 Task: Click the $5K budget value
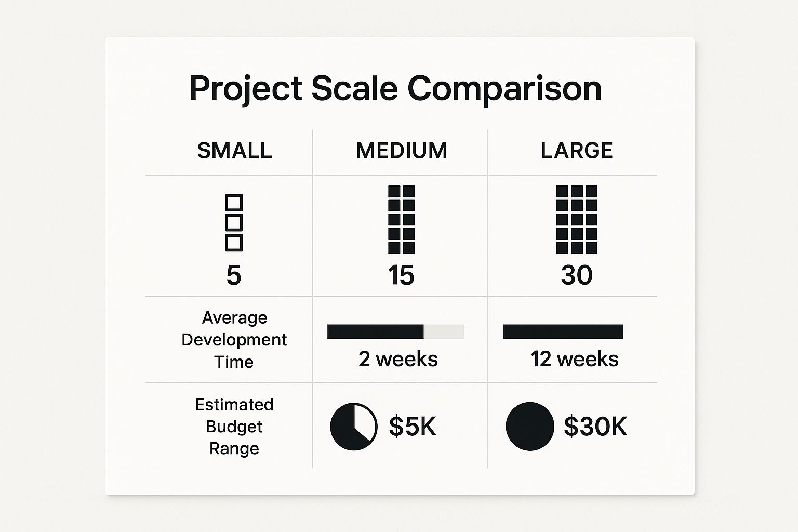point(413,426)
